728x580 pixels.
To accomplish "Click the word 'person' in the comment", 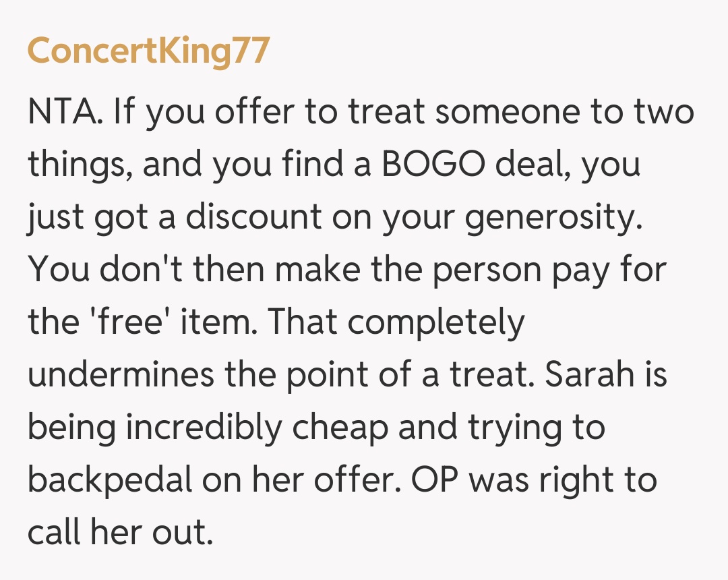I will [x=489, y=270].
